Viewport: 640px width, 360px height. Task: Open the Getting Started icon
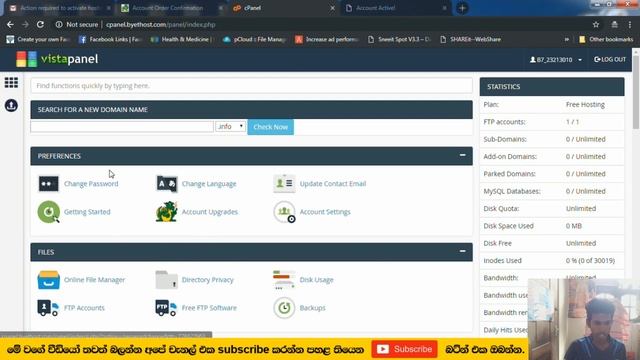[x=49, y=212]
